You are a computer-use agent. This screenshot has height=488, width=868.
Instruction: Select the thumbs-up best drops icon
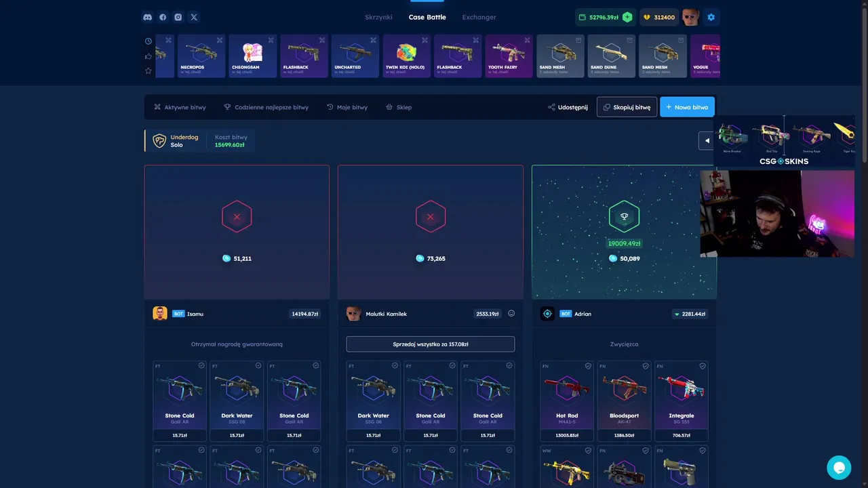(149, 56)
